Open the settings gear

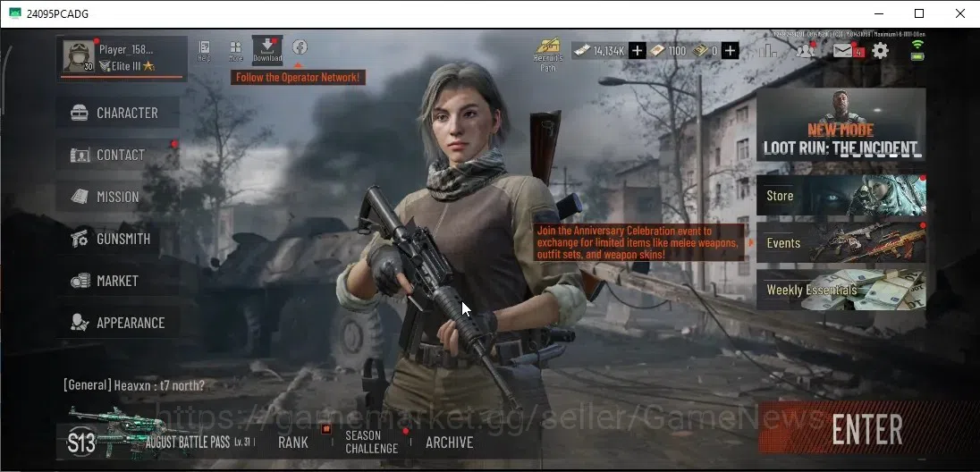pyautogui.click(x=880, y=50)
